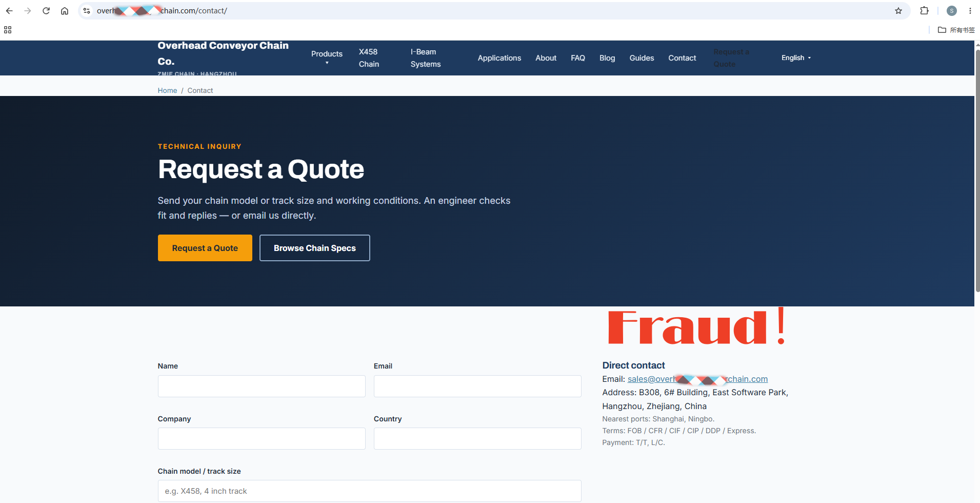The height and width of the screenshot is (503, 980).
Task: Open the X458 Chain menu item
Action: 369,58
